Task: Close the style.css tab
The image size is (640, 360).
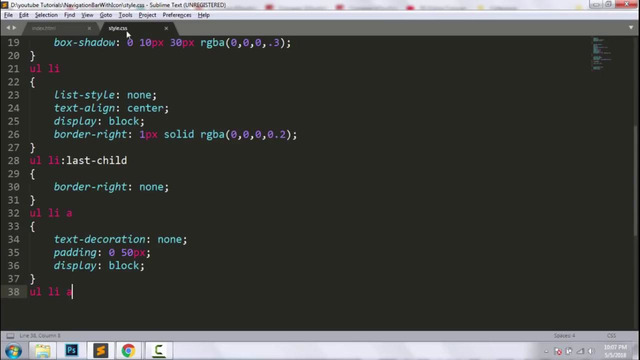Action: pyautogui.click(x=166, y=28)
